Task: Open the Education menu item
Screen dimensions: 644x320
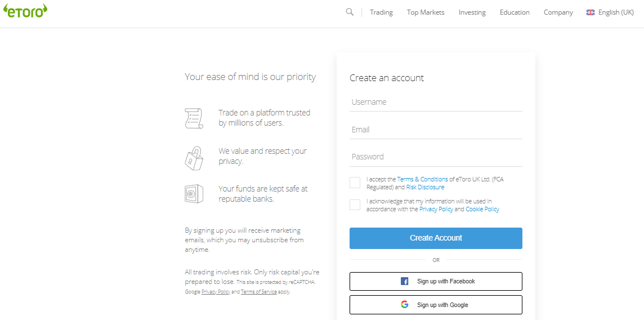Action: coord(515,12)
